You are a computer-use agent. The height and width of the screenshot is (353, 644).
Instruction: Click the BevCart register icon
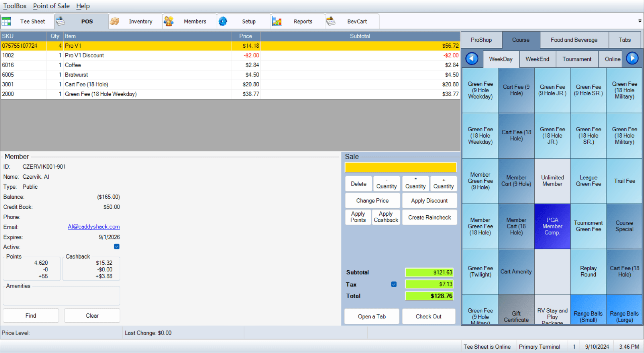(331, 21)
